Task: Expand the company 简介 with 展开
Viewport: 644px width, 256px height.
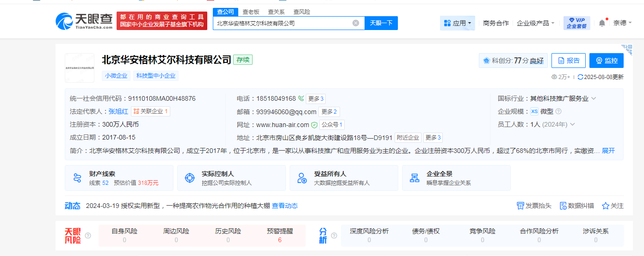Action: (608, 151)
